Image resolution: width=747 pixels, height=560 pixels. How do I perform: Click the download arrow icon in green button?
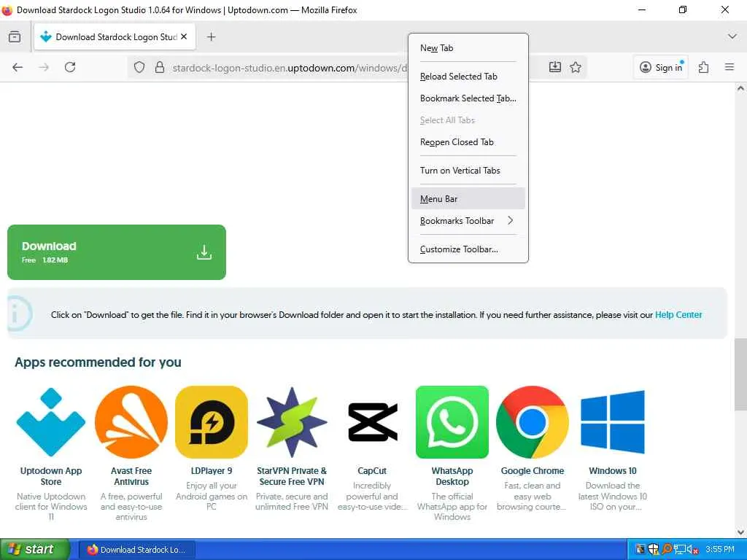[204, 252]
